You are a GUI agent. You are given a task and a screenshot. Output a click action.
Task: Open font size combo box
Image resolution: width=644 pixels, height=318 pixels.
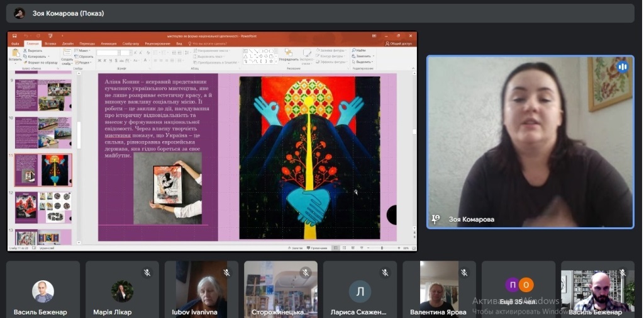click(x=126, y=53)
